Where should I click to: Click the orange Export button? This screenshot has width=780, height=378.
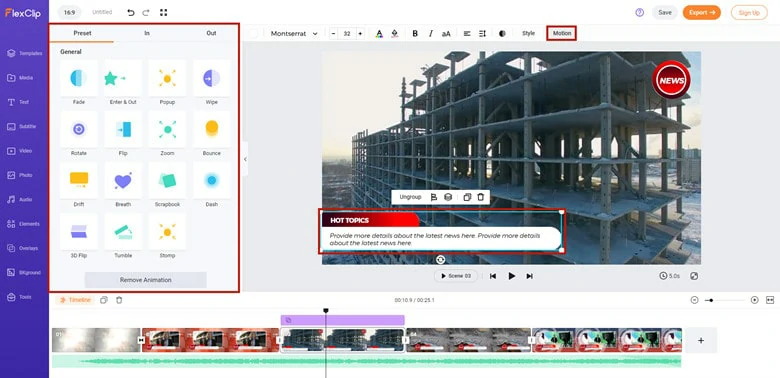point(701,12)
